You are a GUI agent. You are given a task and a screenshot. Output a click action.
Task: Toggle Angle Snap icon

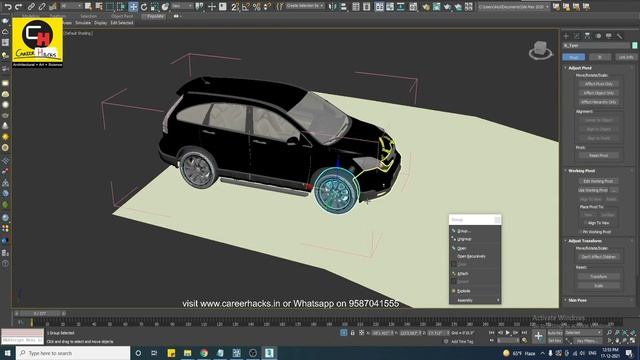coord(246,7)
